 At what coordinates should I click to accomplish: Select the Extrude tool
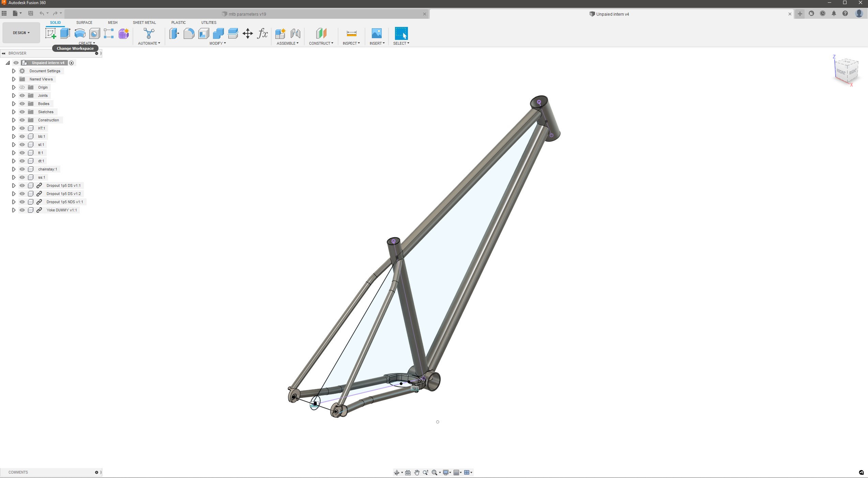(x=65, y=33)
